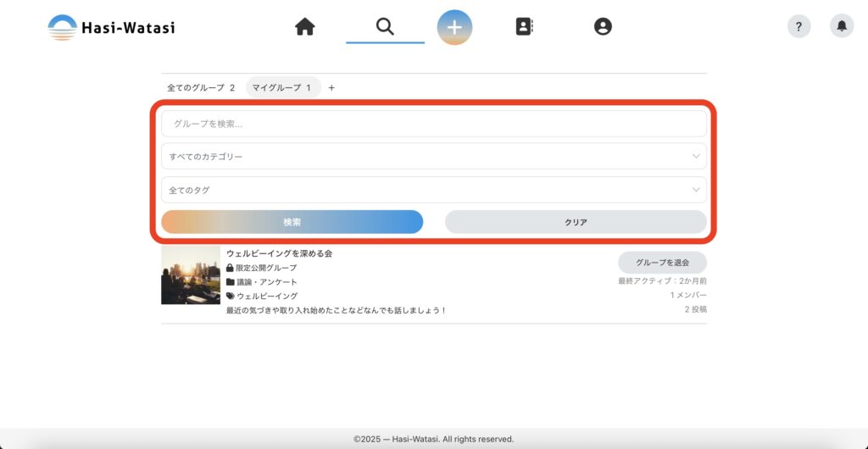Open the user profile icon
Viewport: 868px width, 449px height.
[603, 27]
